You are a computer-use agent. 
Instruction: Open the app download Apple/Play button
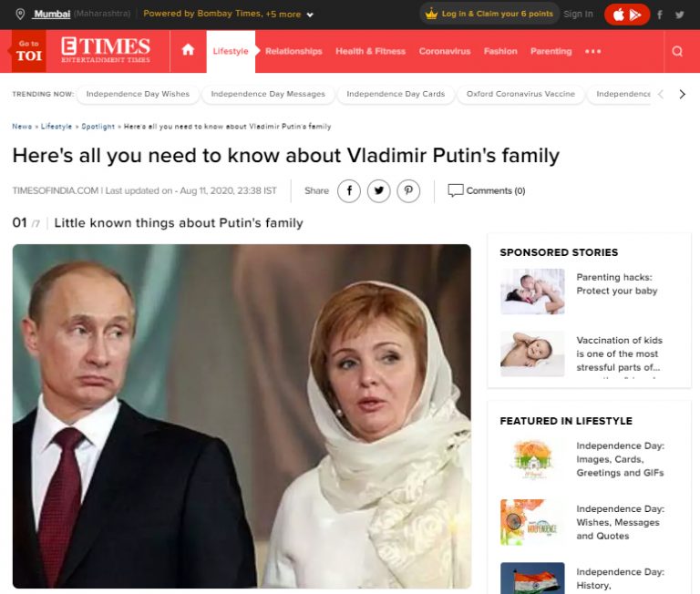point(627,15)
